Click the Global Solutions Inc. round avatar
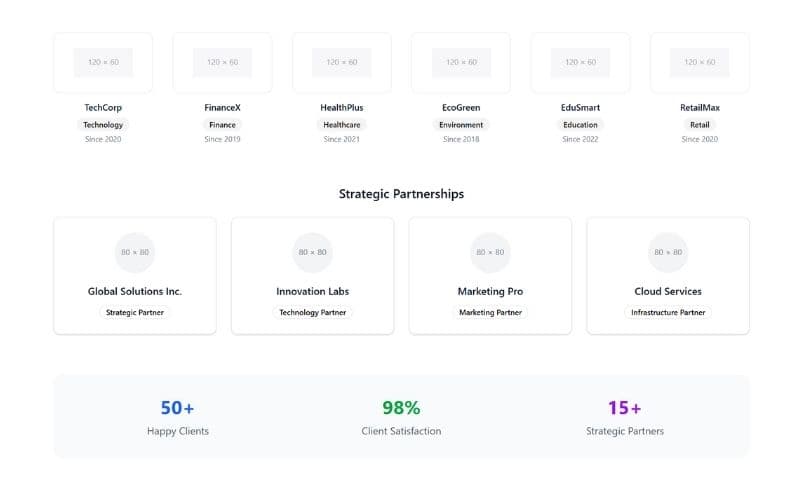 [135, 252]
